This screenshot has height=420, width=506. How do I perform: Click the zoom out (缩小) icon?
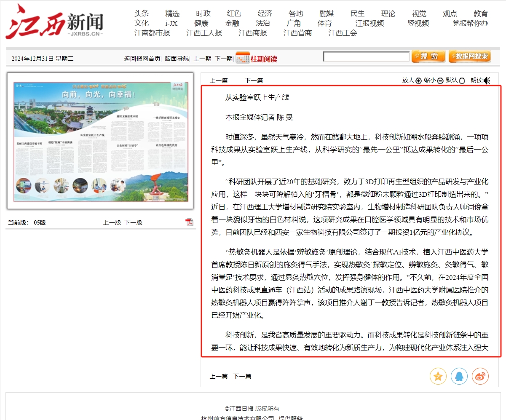[x=440, y=81]
